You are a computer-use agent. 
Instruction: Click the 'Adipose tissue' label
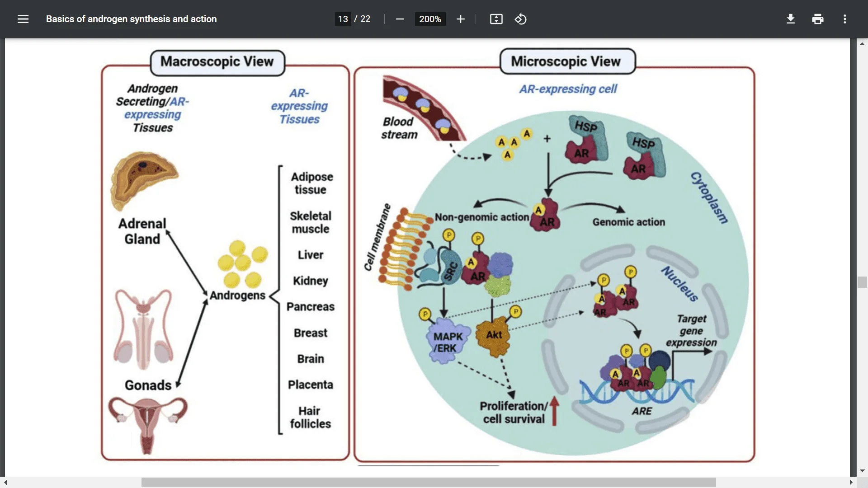311,183
